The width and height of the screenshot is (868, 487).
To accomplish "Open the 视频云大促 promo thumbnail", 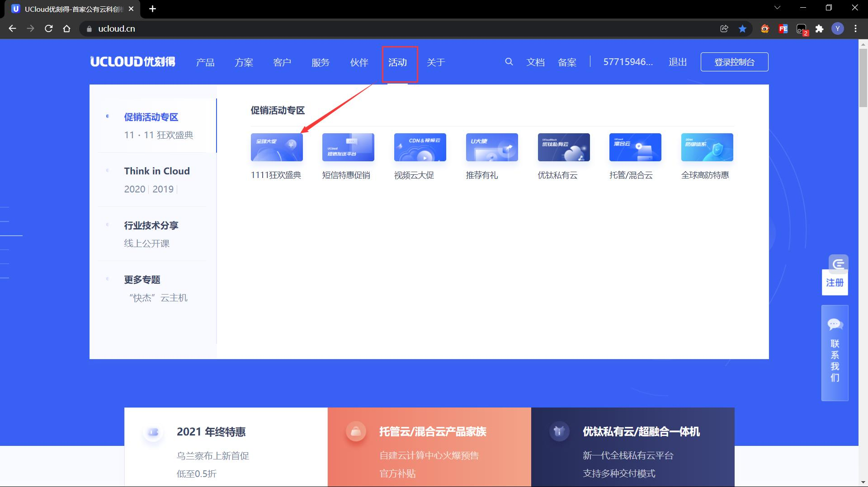I will [420, 147].
